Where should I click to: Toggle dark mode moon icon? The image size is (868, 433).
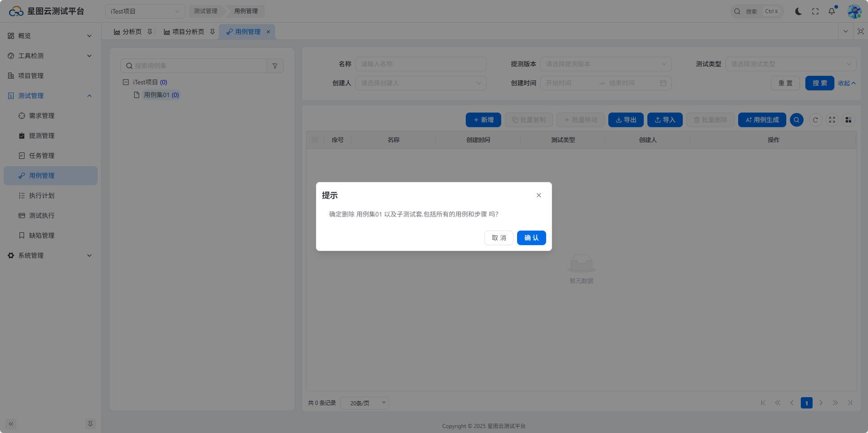click(799, 11)
